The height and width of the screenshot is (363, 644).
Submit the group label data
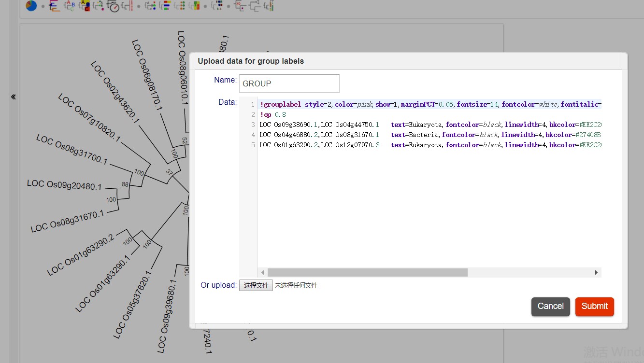pyautogui.click(x=594, y=307)
